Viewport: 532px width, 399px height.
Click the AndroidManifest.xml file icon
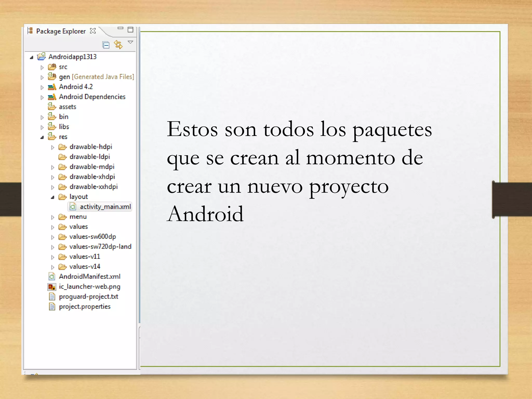click(x=52, y=276)
